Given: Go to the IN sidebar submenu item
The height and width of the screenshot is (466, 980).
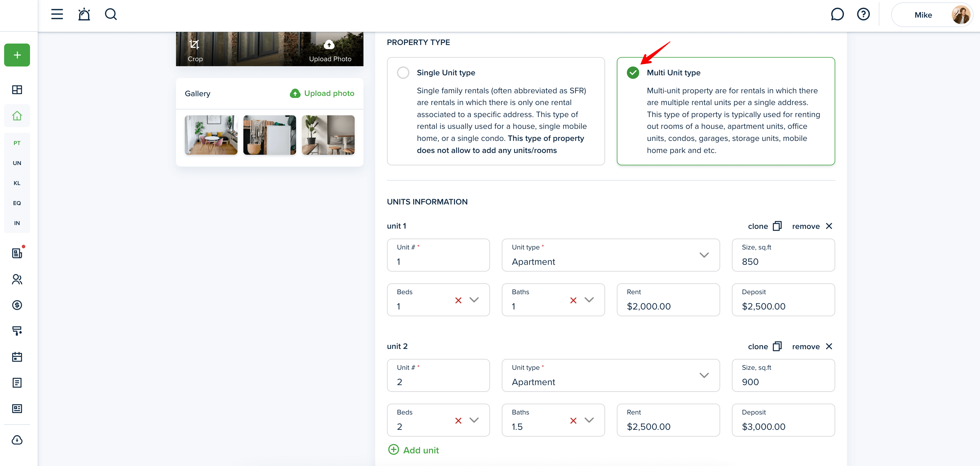Looking at the screenshot, I should pos(17,223).
